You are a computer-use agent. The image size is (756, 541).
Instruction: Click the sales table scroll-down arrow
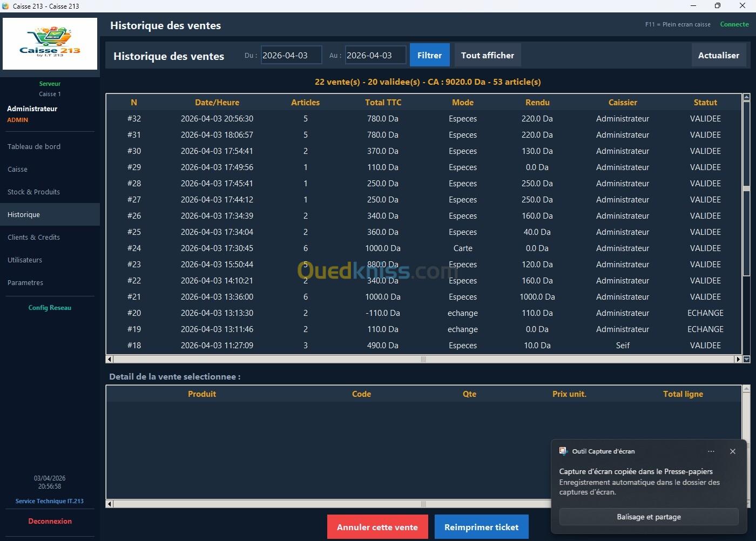pyautogui.click(x=746, y=359)
